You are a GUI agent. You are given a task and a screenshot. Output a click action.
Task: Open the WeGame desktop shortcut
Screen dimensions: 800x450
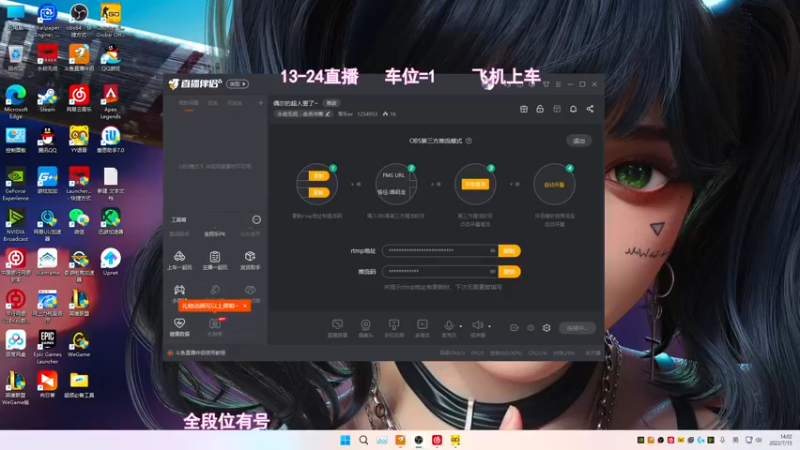(x=79, y=344)
